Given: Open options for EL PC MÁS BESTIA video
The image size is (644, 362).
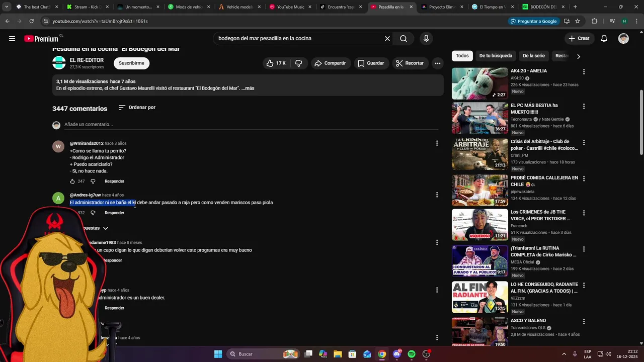Looking at the screenshot, I should click(x=584, y=107).
